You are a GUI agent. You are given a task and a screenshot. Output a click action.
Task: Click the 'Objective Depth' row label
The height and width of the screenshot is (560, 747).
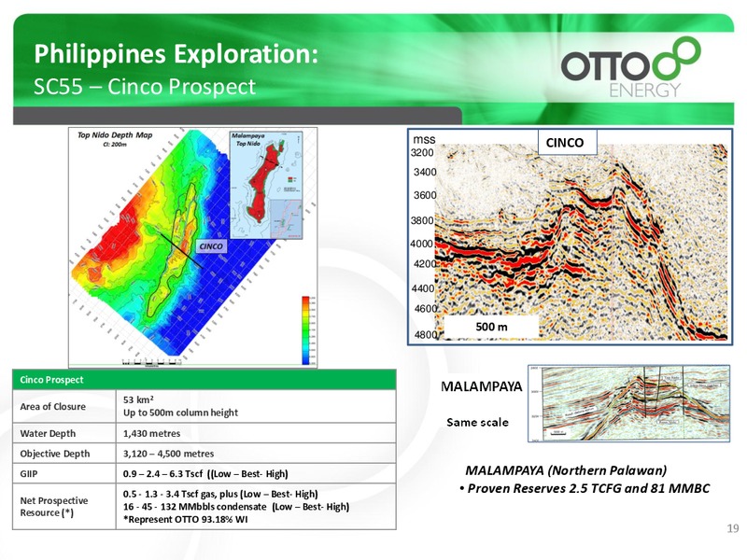(x=55, y=454)
